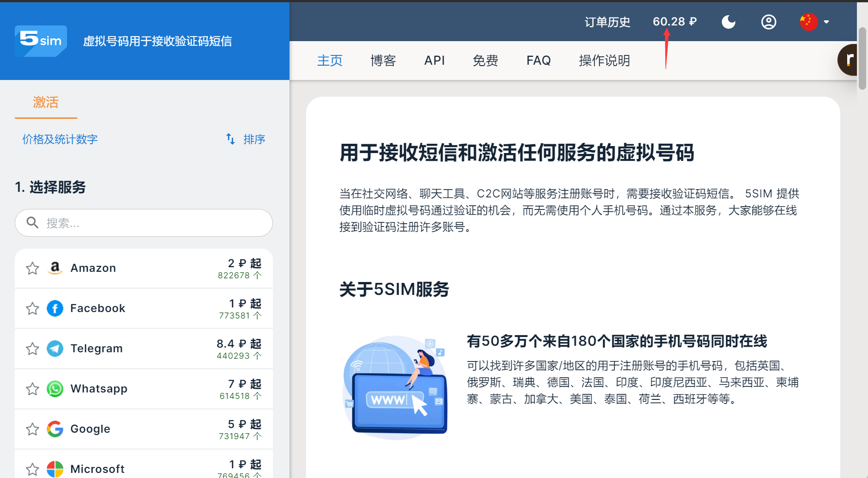Click the service search field
The image size is (868, 478).
(144, 223)
